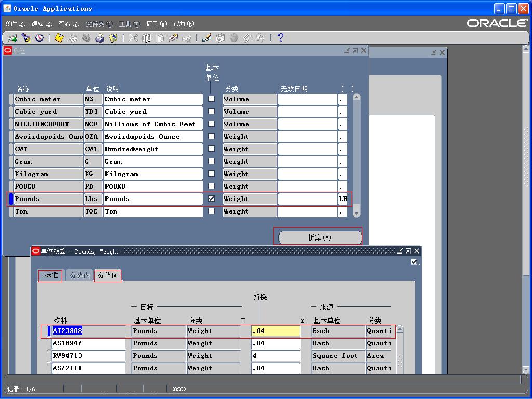Click the Zoom toolbar icon
The image size is (532, 399).
(x=220, y=38)
